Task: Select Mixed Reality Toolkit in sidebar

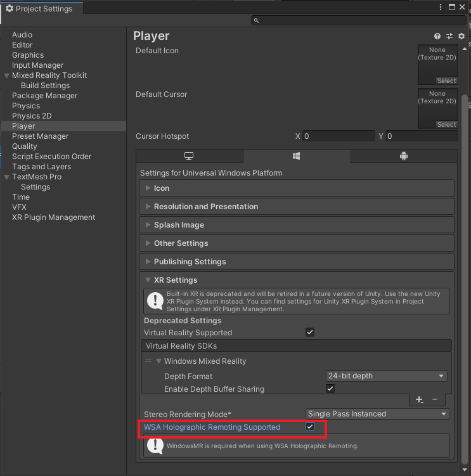Action: tap(49, 75)
